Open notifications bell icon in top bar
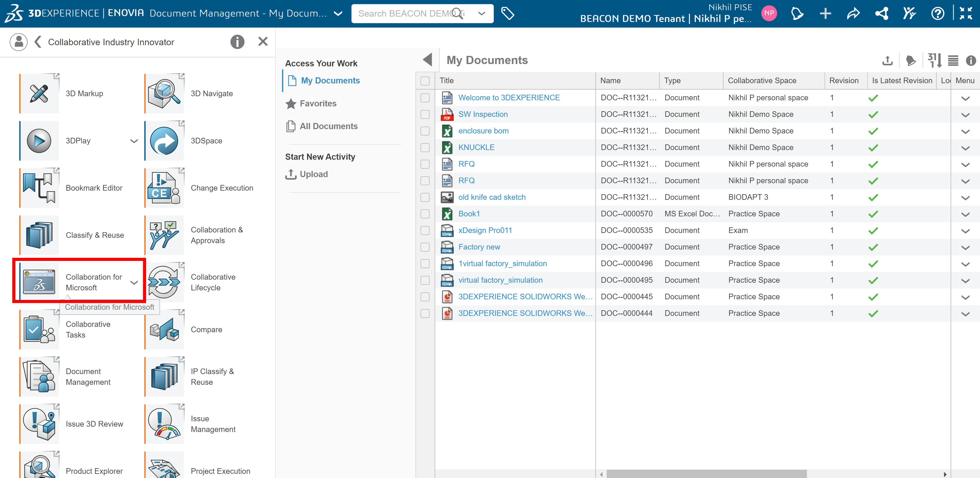This screenshot has width=980, height=478. coord(797,14)
